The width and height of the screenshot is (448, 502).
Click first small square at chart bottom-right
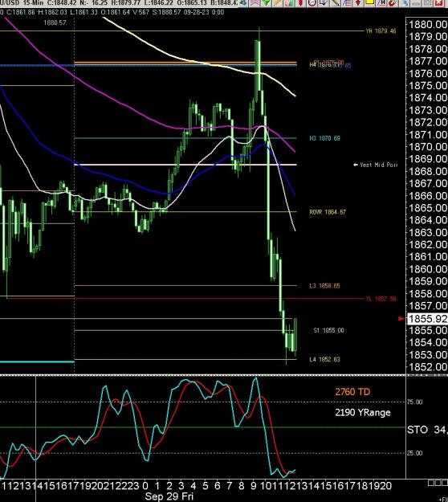point(430,483)
